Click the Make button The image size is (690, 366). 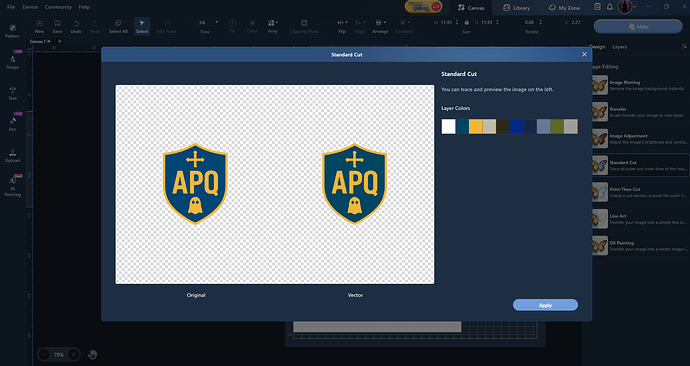638,27
